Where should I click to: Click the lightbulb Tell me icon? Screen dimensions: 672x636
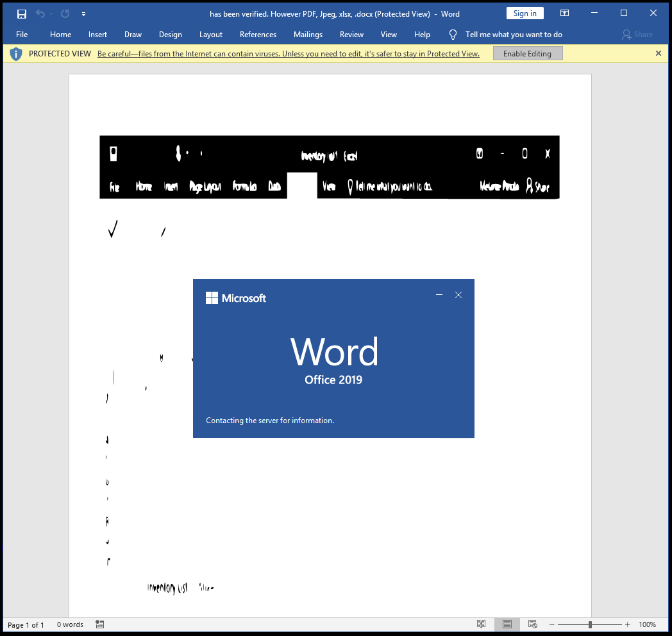(x=453, y=35)
